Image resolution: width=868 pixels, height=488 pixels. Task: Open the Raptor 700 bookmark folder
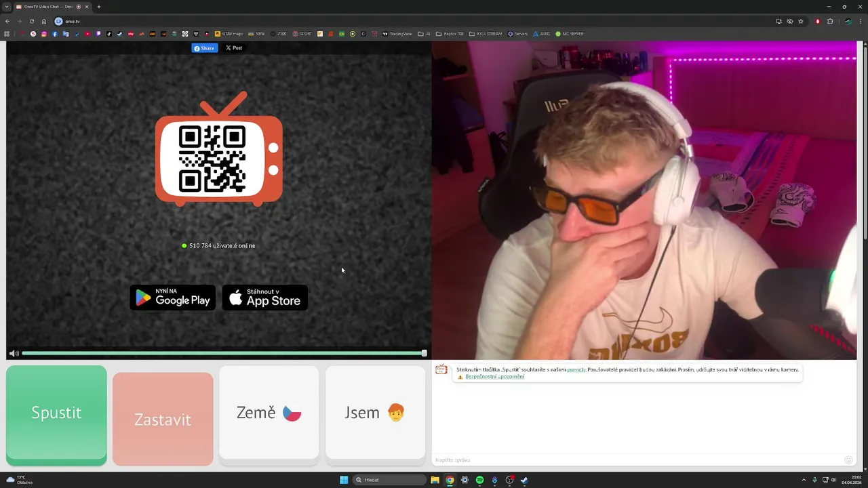[450, 34]
